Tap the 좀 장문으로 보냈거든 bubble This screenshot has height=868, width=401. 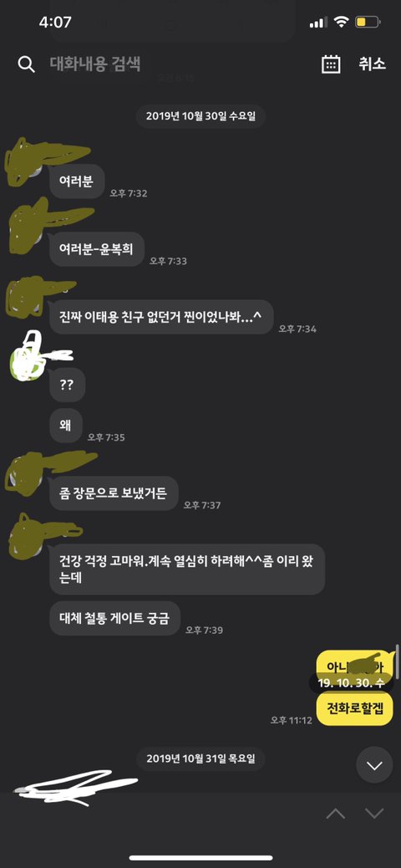tap(114, 493)
